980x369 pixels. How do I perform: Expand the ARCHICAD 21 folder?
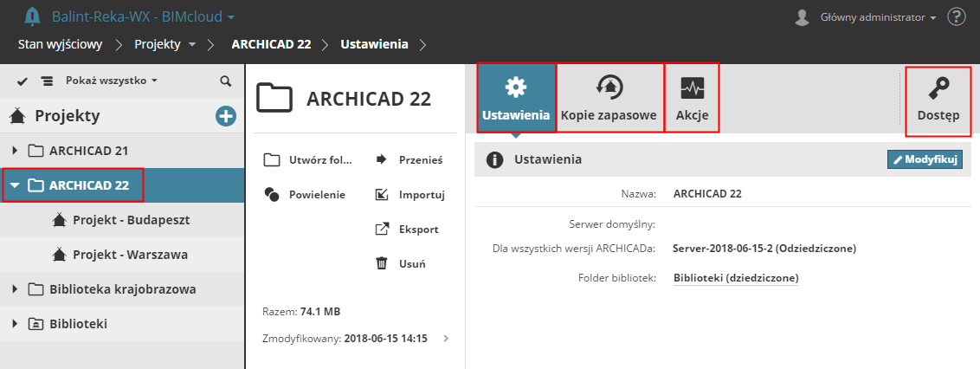[x=16, y=151]
